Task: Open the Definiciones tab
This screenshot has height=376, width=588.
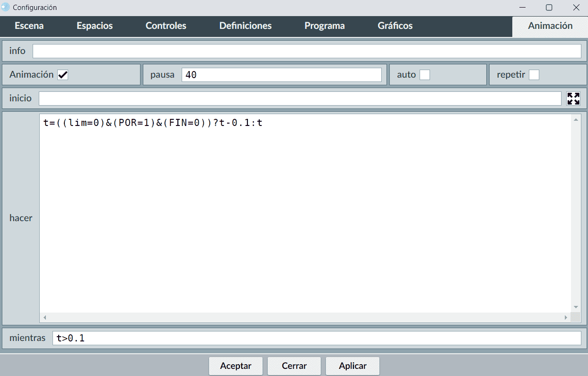Action: (x=245, y=26)
